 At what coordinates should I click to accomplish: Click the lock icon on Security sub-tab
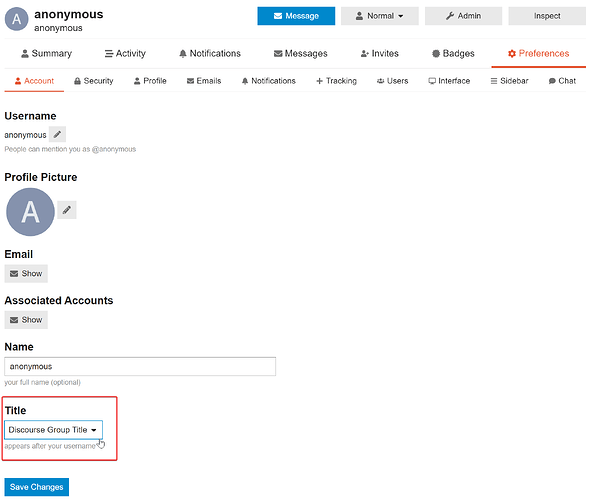[x=77, y=81]
